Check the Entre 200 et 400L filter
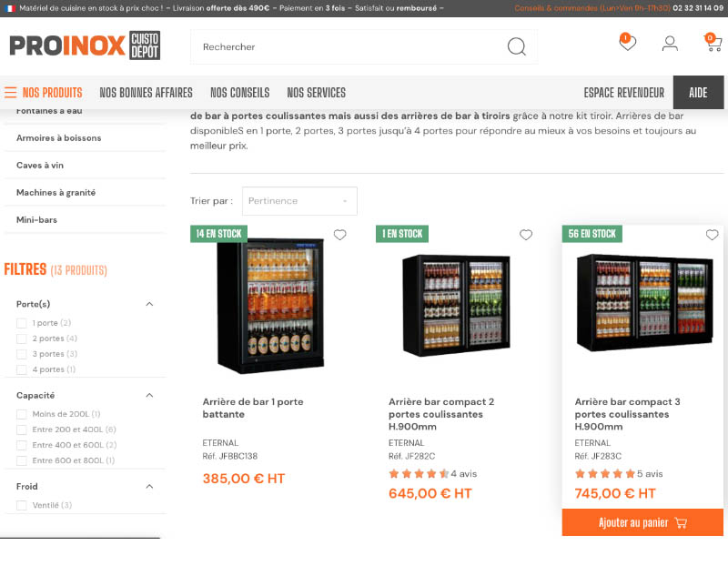This screenshot has height=586, width=728. pyautogui.click(x=21, y=429)
